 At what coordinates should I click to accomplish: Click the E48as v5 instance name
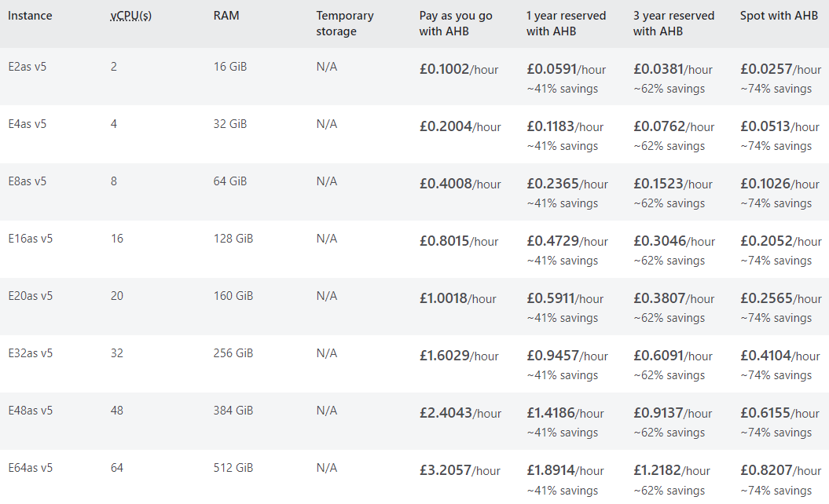(31, 411)
